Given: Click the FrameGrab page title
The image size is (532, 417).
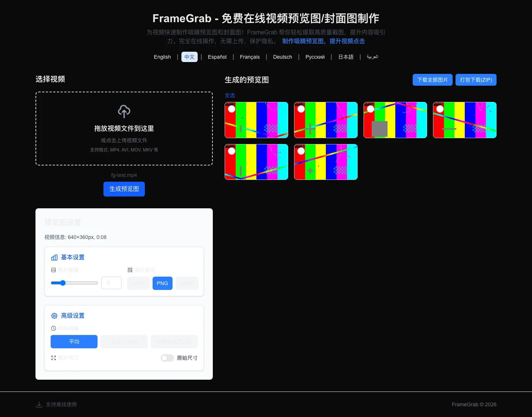Looking at the screenshot, I should pyautogui.click(x=266, y=18).
